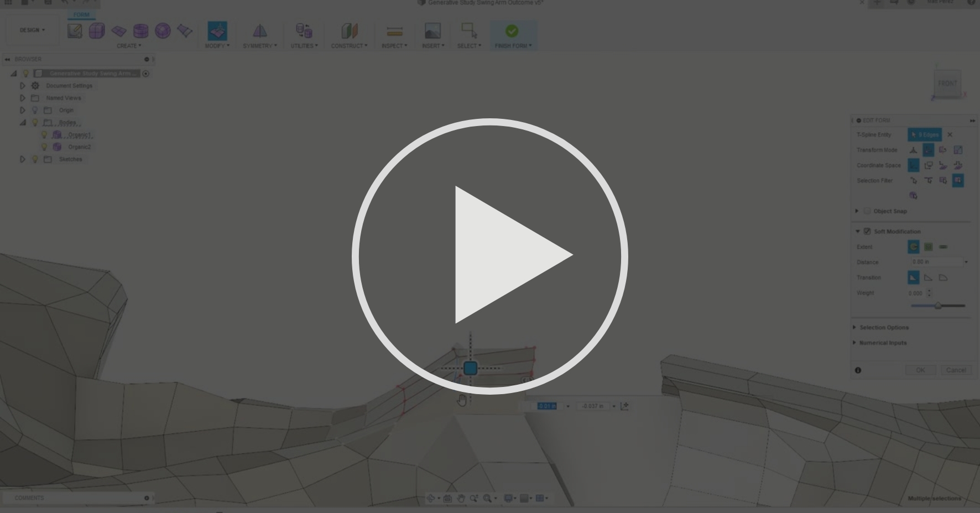This screenshot has height=513, width=980.
Task: Select the Box form tool
Action: [97, 30]
